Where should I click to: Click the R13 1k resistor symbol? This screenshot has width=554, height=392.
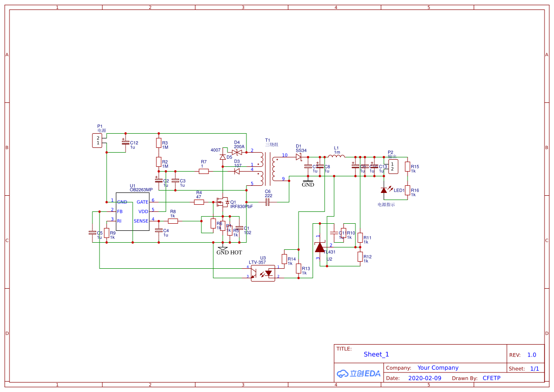[x=299, y=269]
